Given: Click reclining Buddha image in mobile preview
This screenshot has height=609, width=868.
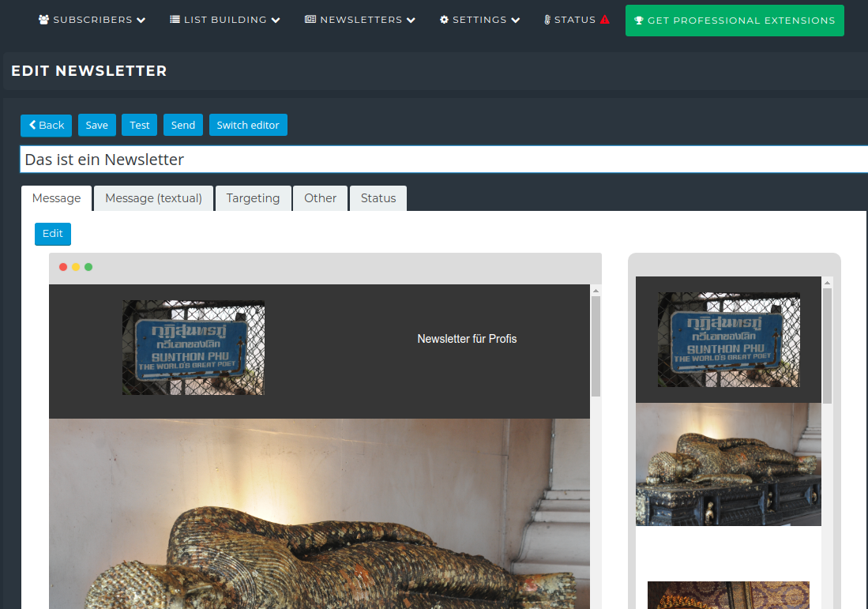Looking at the screenshot, I should tap(728, 464).
